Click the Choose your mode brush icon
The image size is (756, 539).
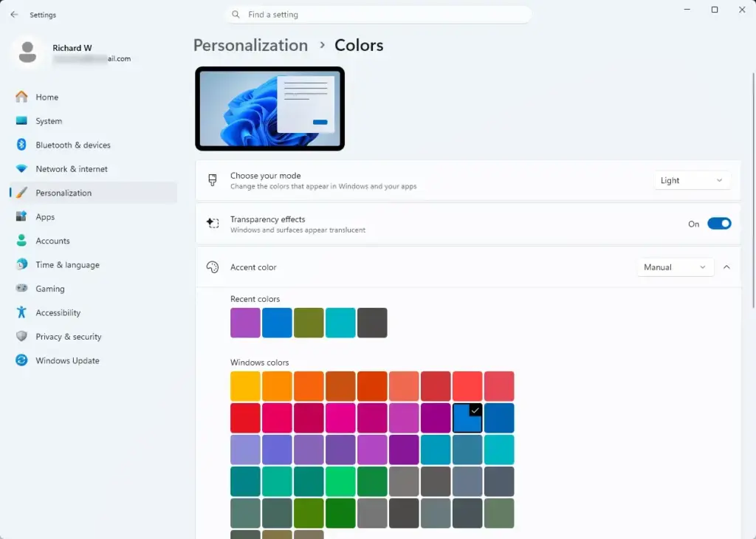(213, 180)
